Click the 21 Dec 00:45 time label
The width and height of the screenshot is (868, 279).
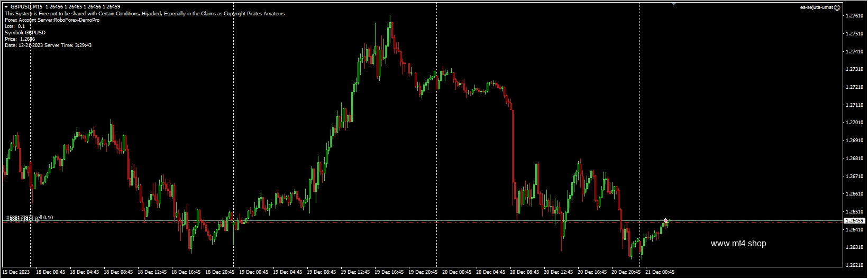click(x=660, y=272)
